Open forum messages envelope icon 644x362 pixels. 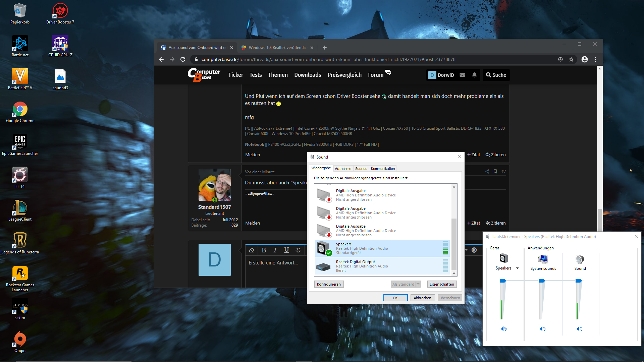[462, 75]
